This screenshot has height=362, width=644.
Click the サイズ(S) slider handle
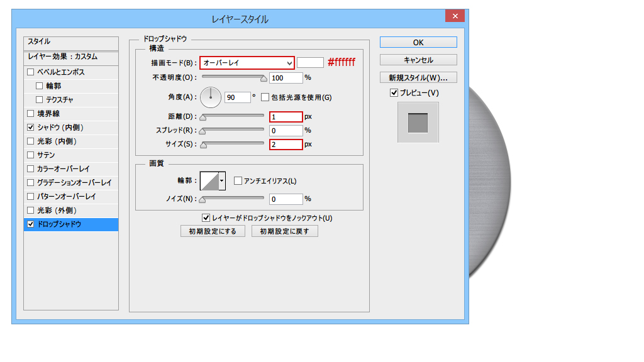coord(203,145)
